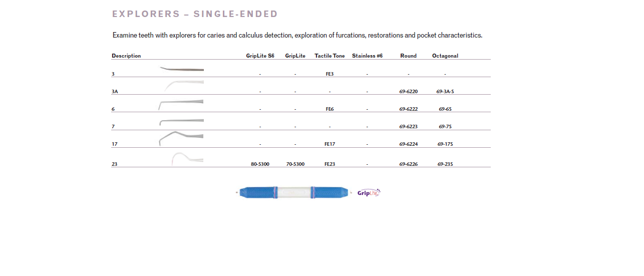Click the explorer 23 instrument tip image
Viewport: 644px width, 276px height.
(187, 158)
